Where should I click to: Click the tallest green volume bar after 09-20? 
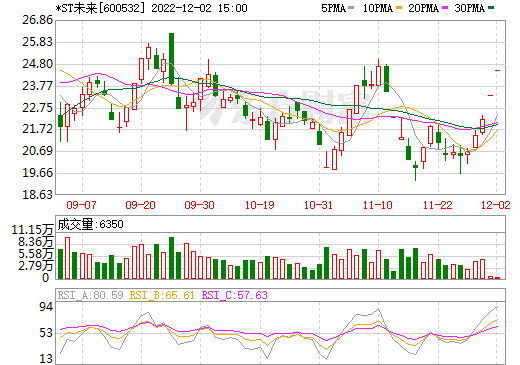click(x=171, y=258)
